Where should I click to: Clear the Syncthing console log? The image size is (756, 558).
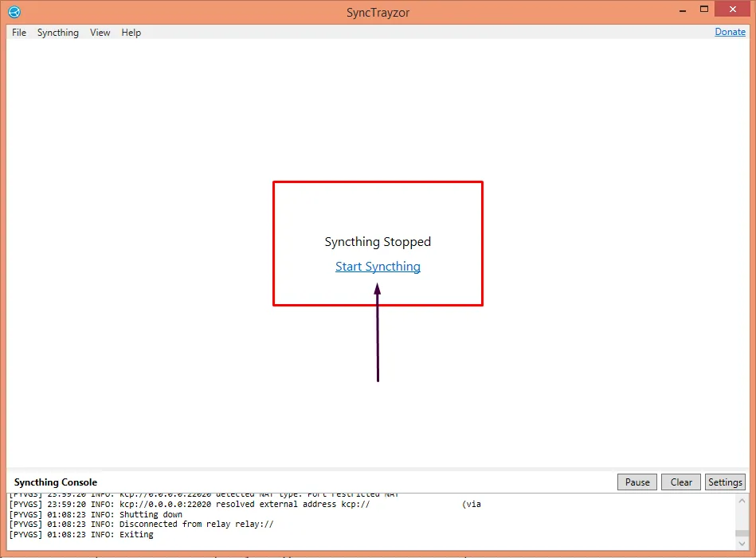pos(681,482)
